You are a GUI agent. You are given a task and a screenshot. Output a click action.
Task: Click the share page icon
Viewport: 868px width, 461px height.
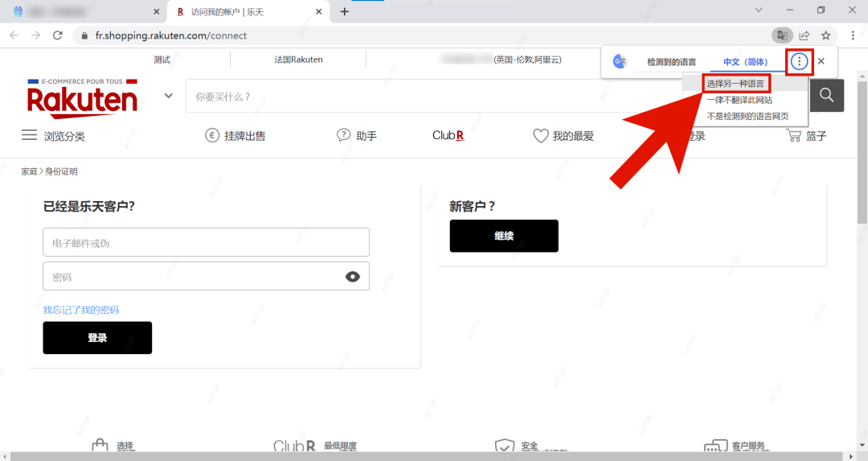pos(805,35)
